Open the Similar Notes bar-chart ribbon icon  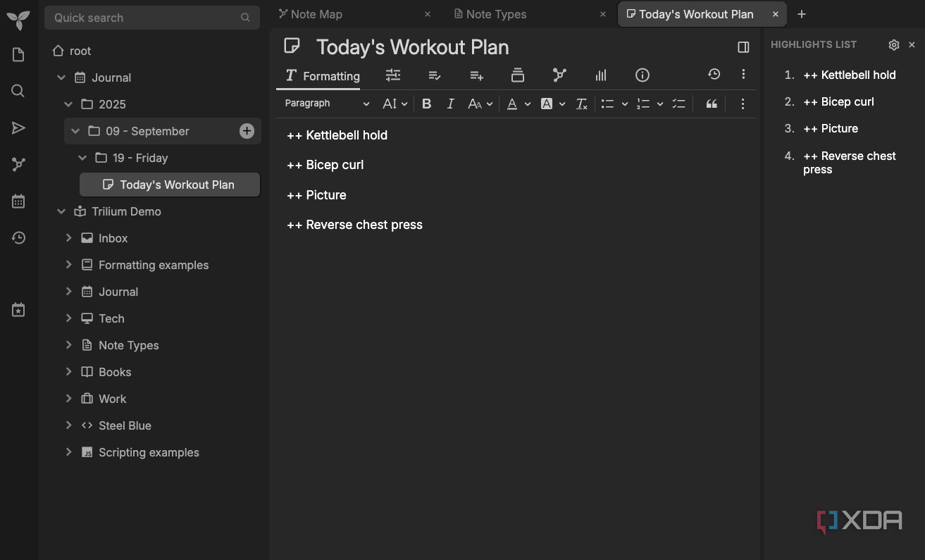[x=601, y=75]
